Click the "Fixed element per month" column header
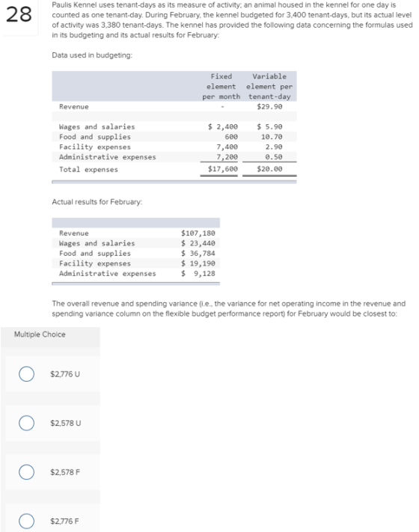Viewport: 419px width, 532px height. (221, 87)
